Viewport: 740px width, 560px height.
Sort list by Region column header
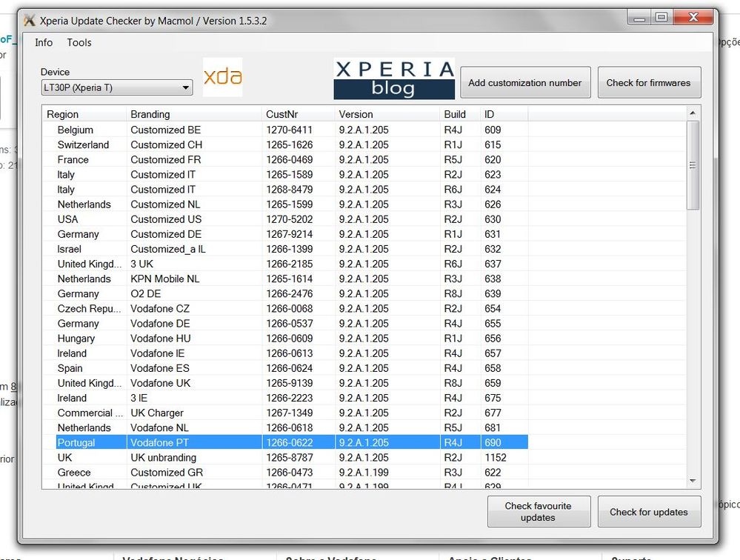(84, 114)
